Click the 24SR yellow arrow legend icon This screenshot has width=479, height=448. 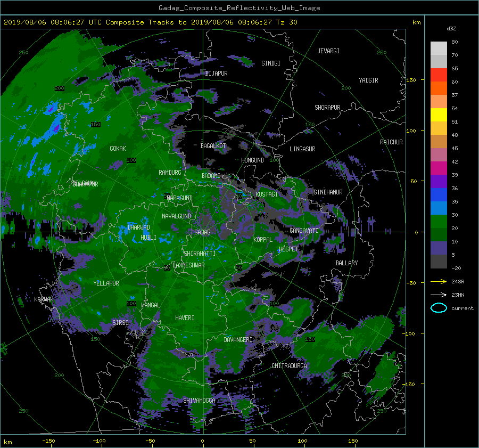(x=439, y=281)
